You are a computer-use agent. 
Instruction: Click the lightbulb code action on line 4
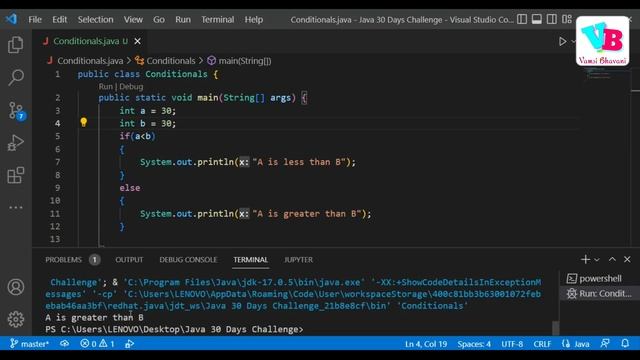coord(84,122)
